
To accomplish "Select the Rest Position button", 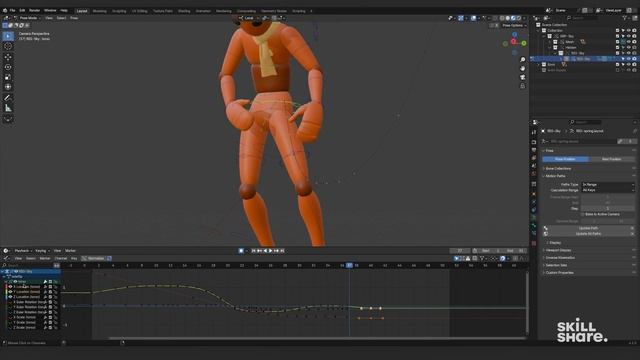I will point(612,159).
